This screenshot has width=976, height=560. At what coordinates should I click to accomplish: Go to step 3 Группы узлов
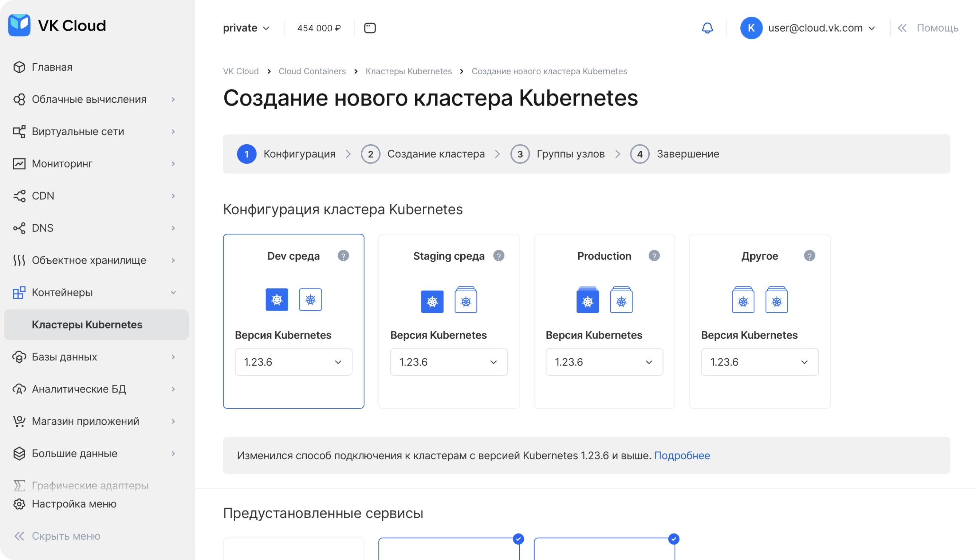[558, 154]
